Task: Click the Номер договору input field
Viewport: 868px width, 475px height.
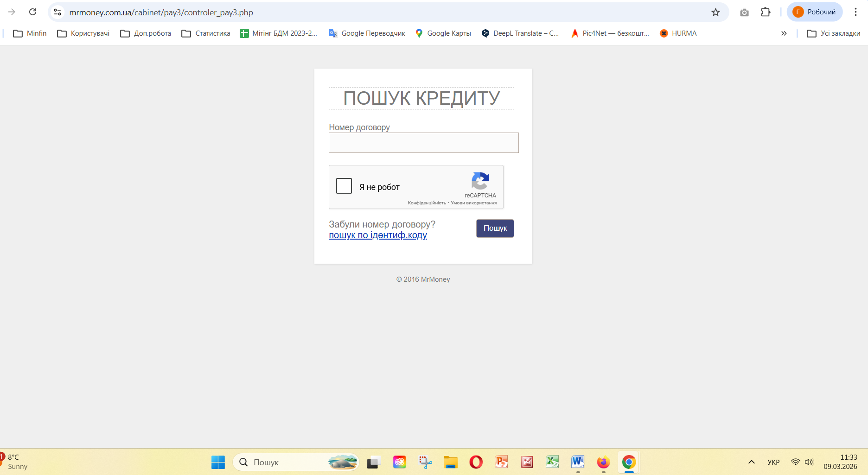Action: click(x=424, y=143)
